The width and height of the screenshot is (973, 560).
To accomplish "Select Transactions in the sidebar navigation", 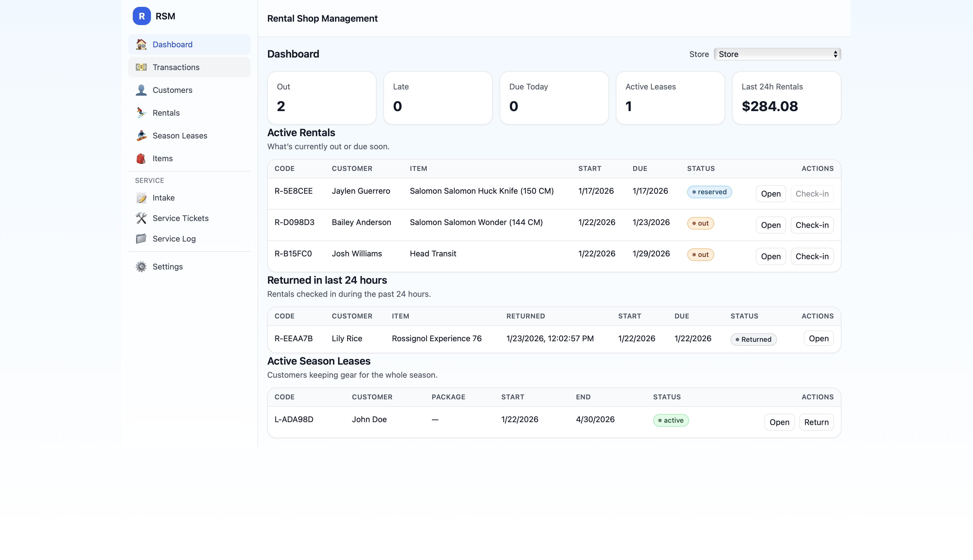I will pyautogui.click(x=176, y=67).
